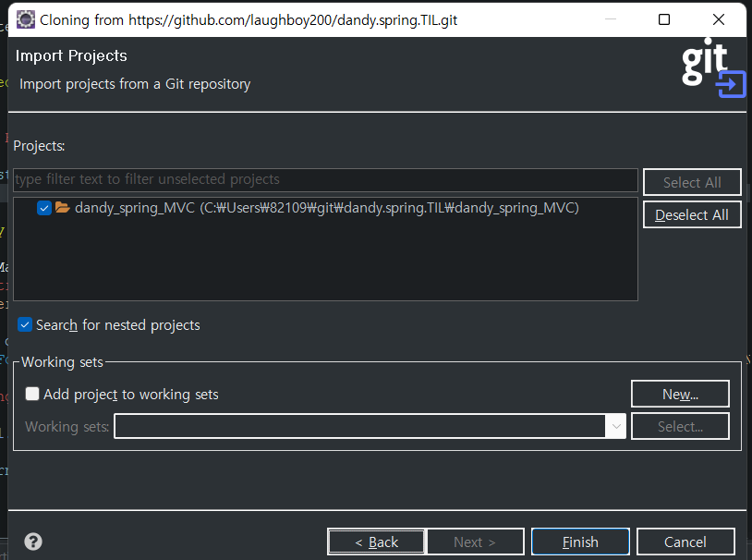Click the Select All button

pyautogui.click(x=692, y=182)
